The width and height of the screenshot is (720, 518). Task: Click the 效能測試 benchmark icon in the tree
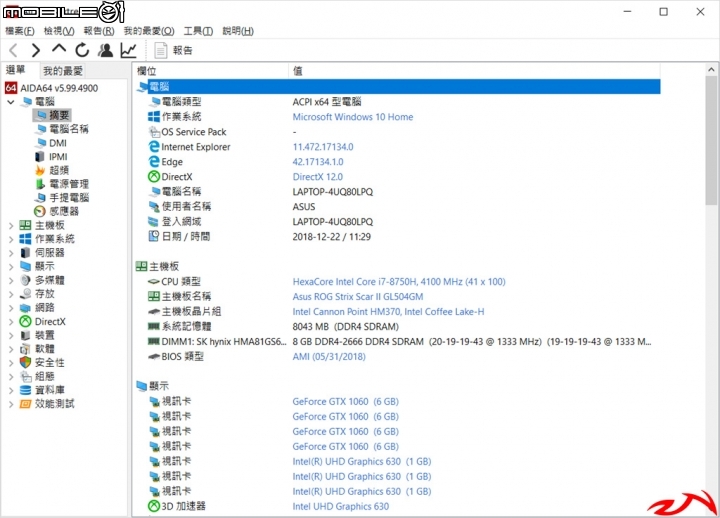[25, 404]
